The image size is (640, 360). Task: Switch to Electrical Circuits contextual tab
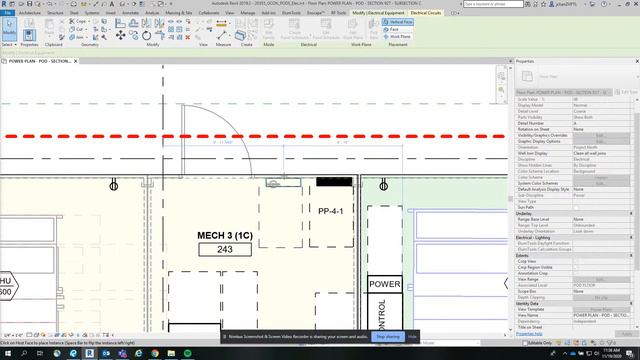(426, 13)
